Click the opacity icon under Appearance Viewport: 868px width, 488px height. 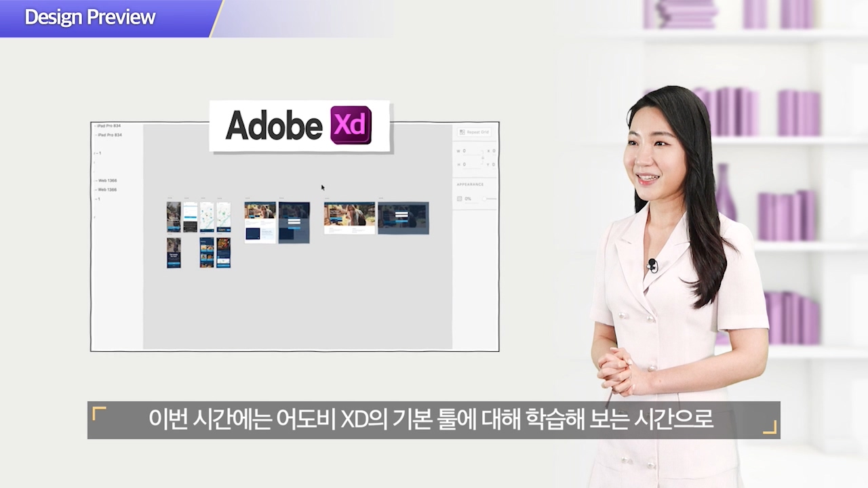pyautogui.click(x=460, y=199)
